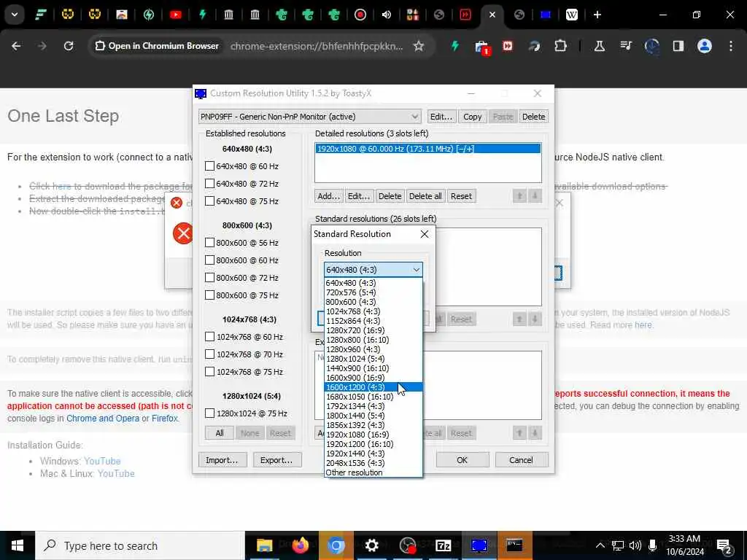Close the Standard Resolution dialog
747x560 pixels.
424,234
